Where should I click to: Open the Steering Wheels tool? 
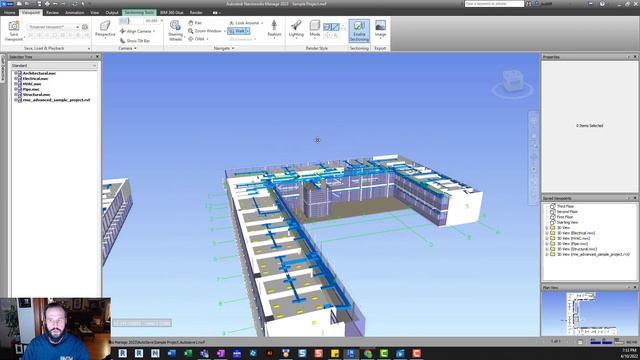(176, 31)
